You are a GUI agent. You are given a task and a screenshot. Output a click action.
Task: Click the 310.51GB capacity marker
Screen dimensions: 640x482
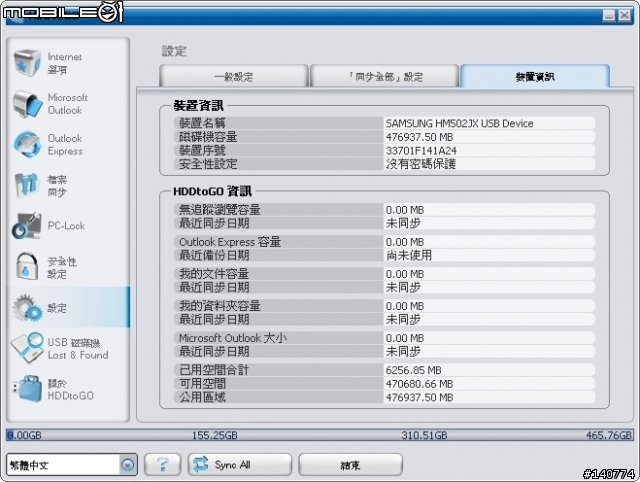[x=424, y=435]
